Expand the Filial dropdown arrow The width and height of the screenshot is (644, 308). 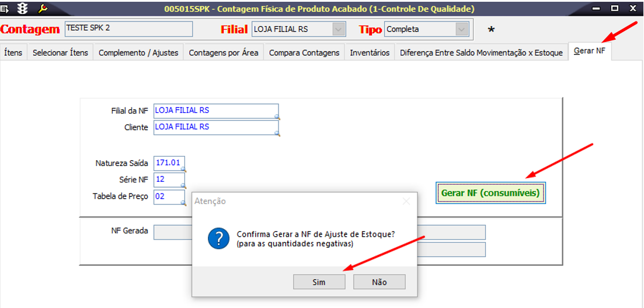pos(339,30)
